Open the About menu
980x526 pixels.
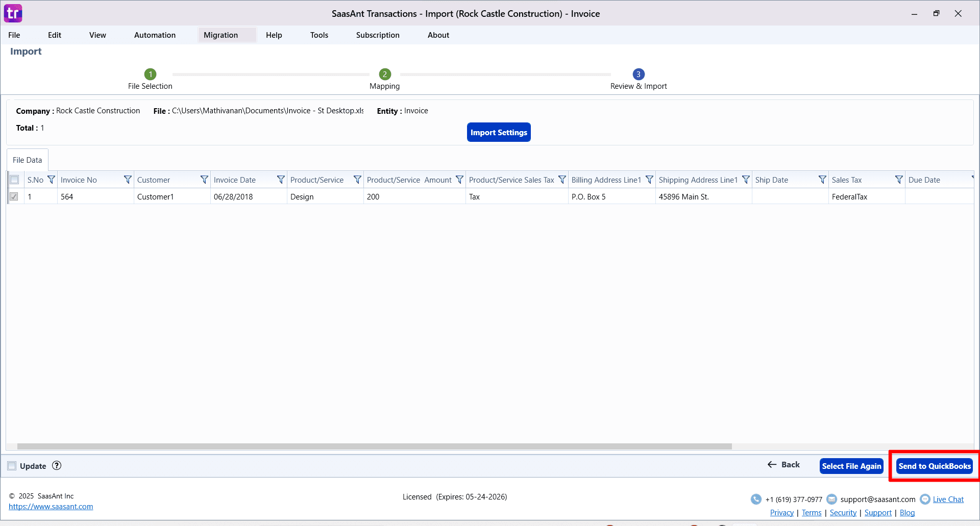coord(438,35)
